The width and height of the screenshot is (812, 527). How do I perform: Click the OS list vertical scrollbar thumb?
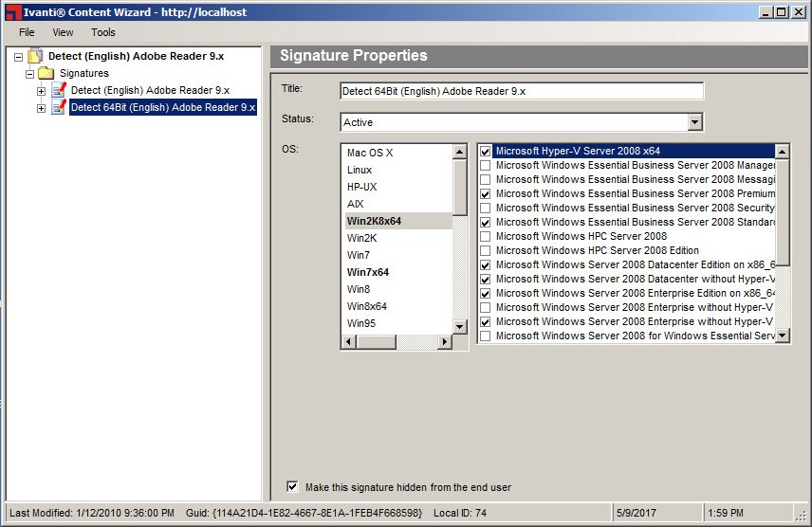point(459,187)
